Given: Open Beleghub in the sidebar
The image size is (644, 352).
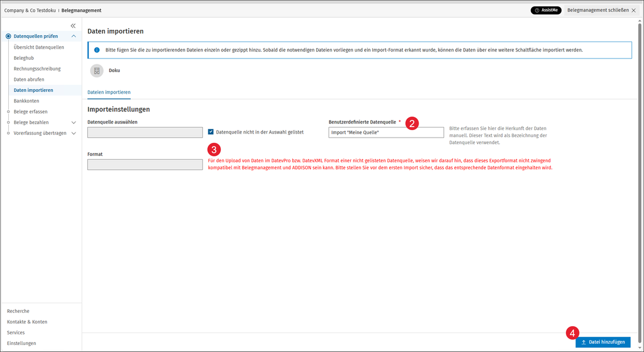Looking at the screenshot, I should (24, 58).
